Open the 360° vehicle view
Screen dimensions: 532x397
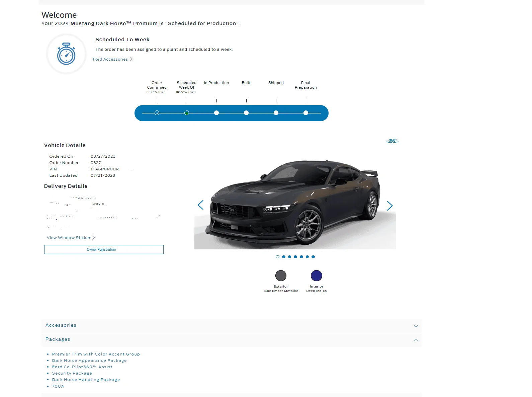(392, 141)
